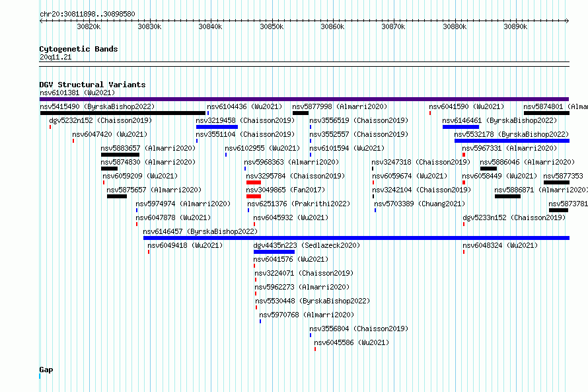Click nsv6045586 (Wu2021) label

(351, 342)
